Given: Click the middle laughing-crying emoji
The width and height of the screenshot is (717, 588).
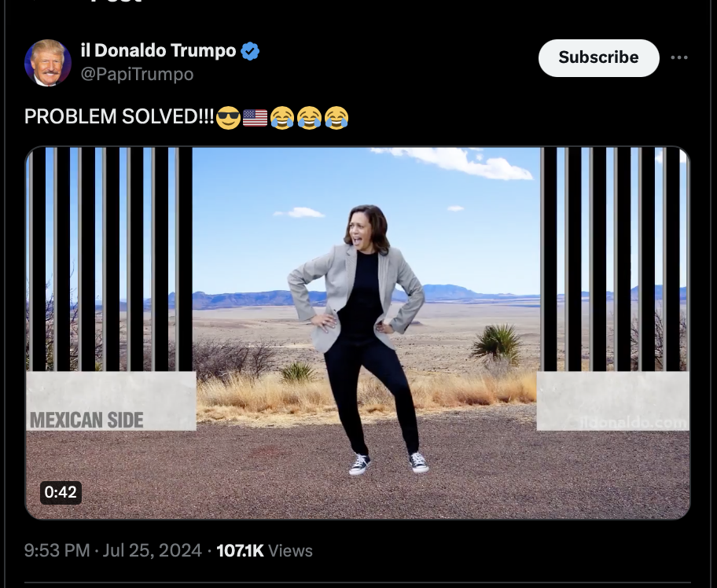Looking at the screenshot, I should (x=310, y=117).
